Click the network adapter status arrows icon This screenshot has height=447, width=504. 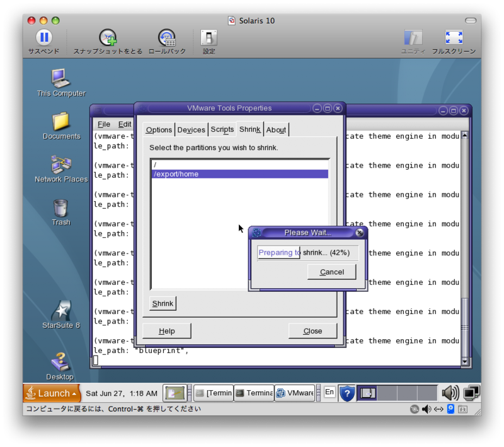point(438,409)
